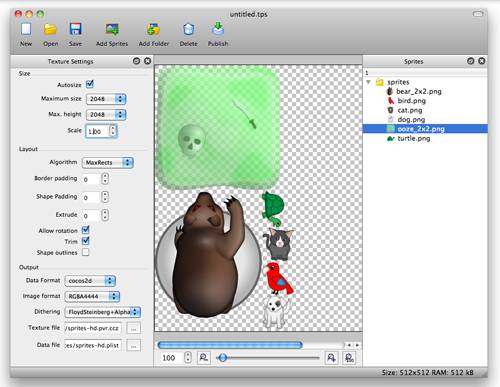Click the sprites folder icon

pyautogui.click(x=379, y=82)
